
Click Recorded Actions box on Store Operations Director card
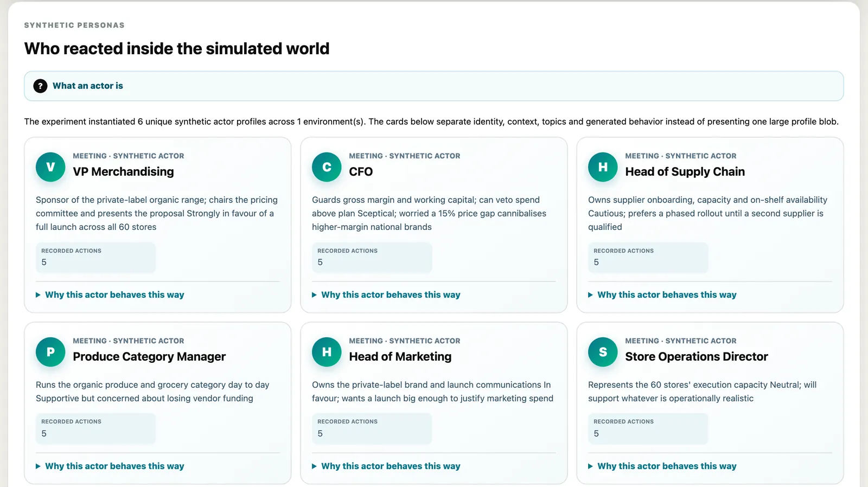click(x=648, y=428)
